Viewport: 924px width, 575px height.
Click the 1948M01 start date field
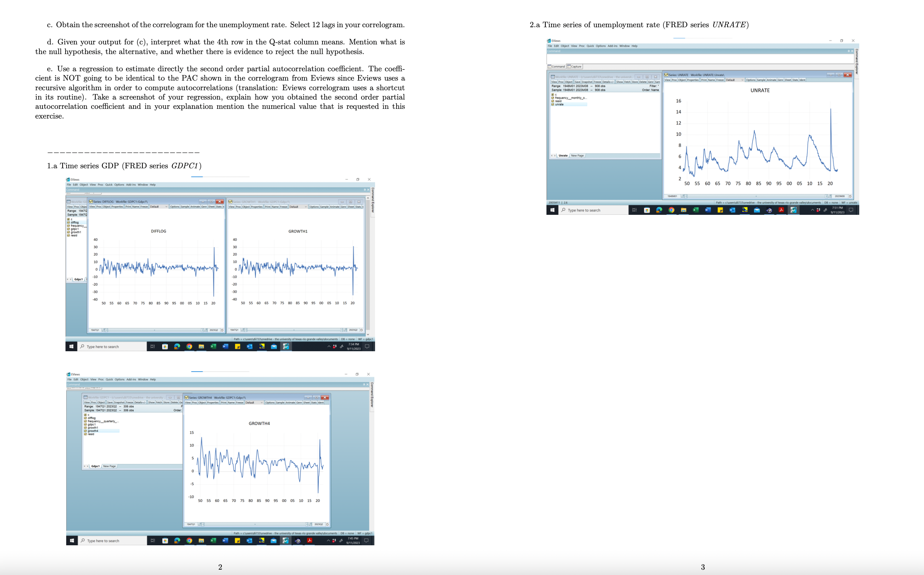click(672, 196)
